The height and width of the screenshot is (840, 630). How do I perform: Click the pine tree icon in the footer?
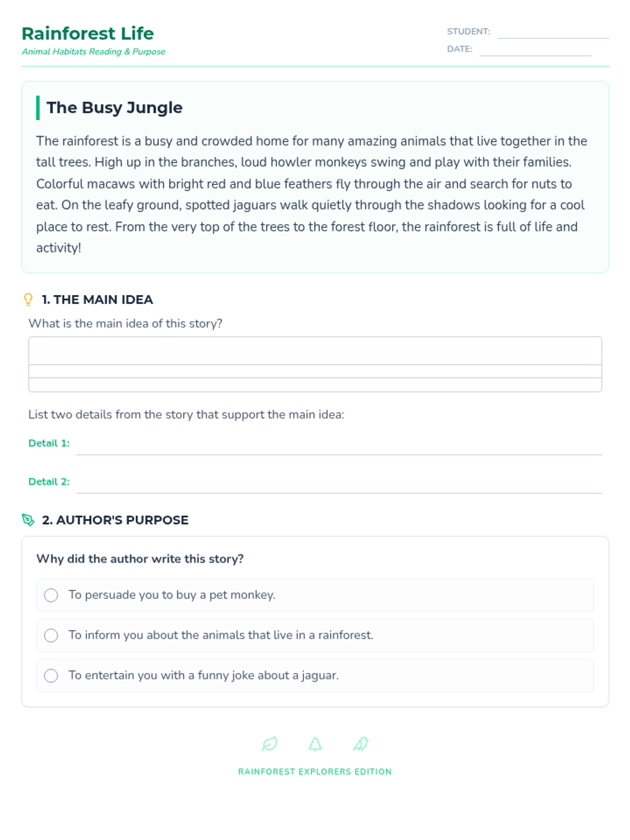[x=315, y=743]
